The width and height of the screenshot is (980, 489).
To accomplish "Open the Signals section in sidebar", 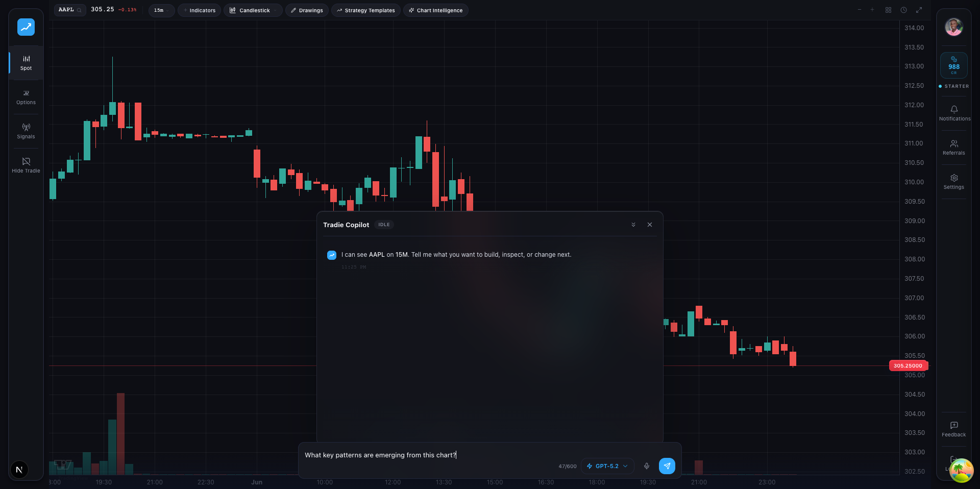I will 26,131.
